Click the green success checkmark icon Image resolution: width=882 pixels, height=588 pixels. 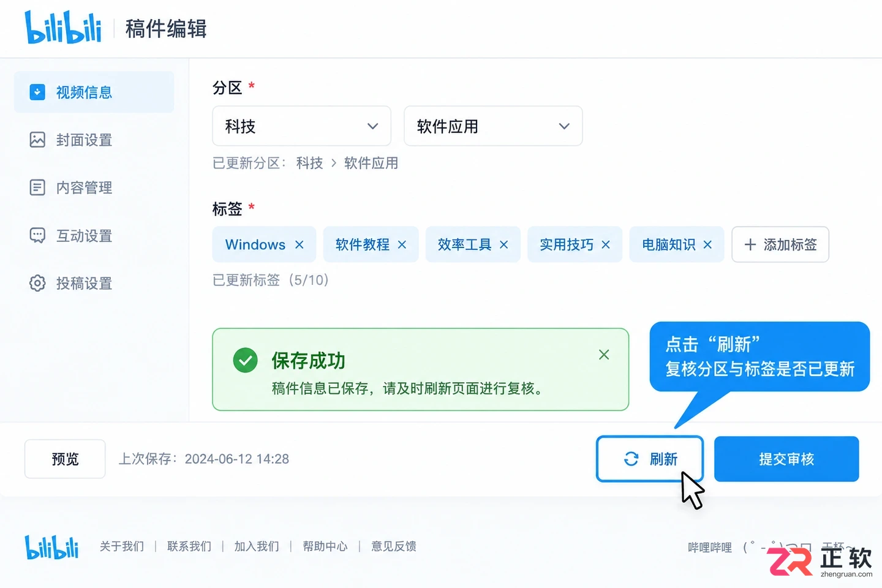point(246,360)
